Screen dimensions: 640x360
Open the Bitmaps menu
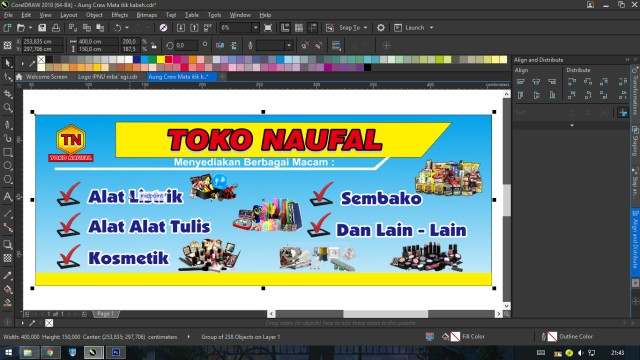click(147, 15)
